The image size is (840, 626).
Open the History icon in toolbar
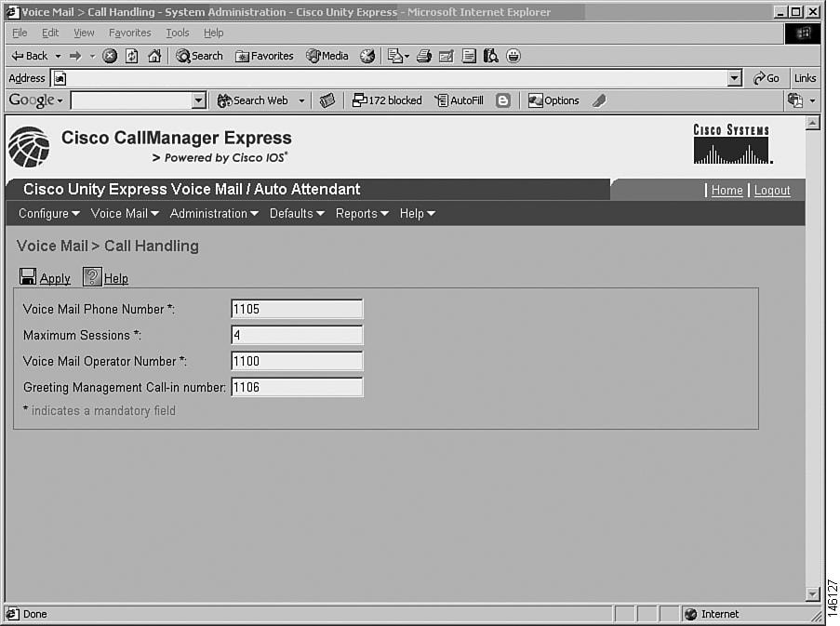pos(367,56)
